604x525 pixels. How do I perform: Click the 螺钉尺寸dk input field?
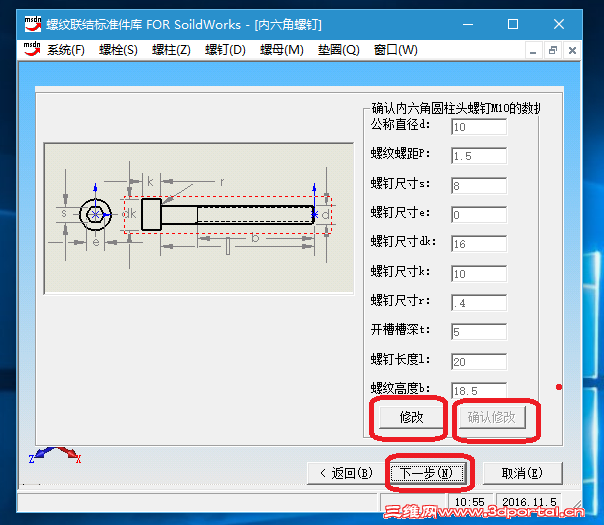pos(479,244)
